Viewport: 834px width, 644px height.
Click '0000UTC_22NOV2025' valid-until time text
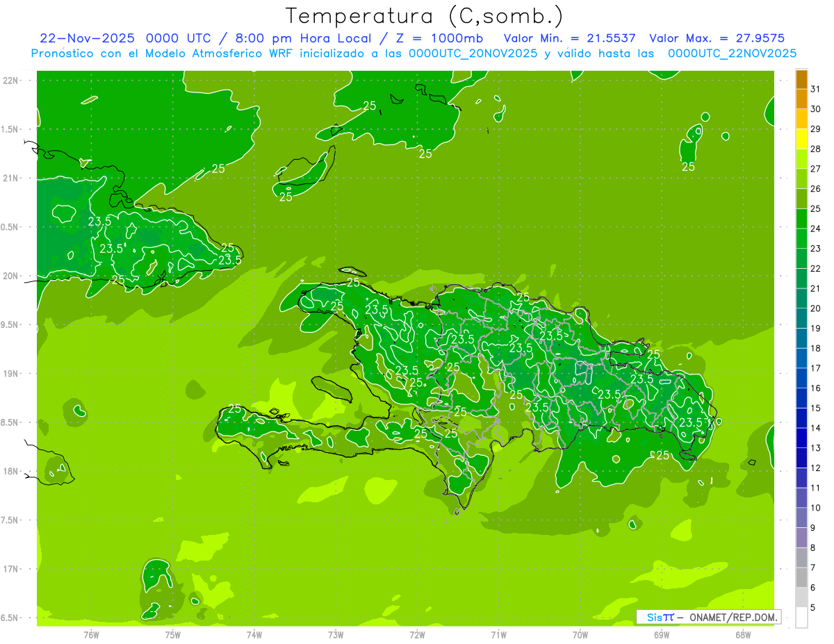(732, 53)
